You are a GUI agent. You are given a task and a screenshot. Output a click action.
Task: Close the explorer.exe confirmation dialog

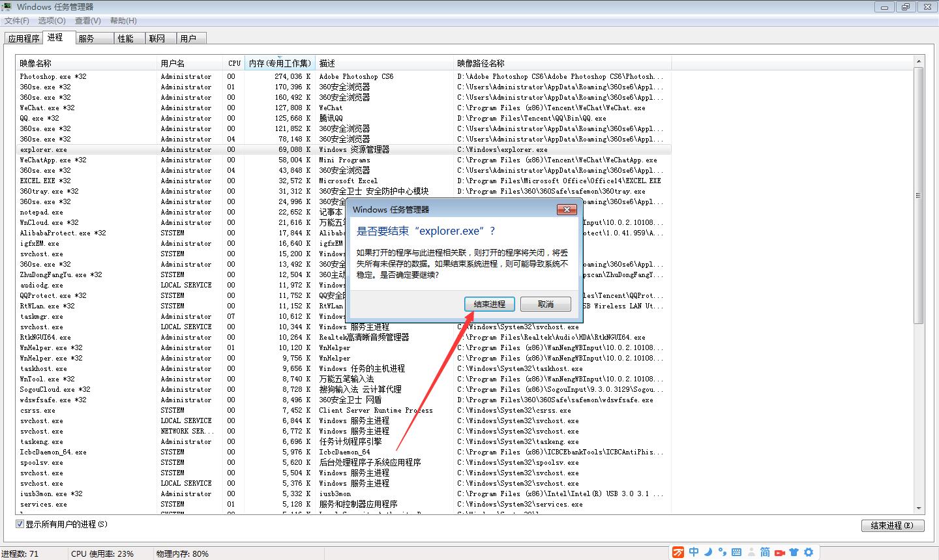[566, 209]
